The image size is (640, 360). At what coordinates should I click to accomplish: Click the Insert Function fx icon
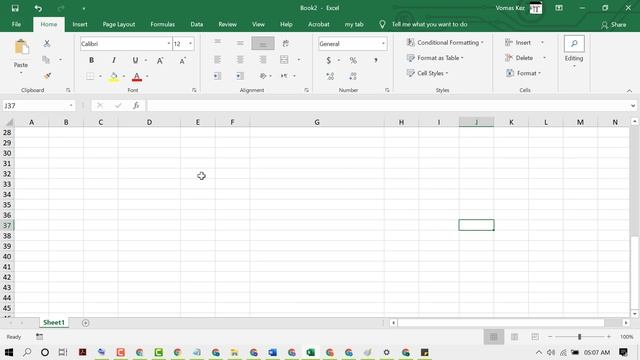pyautogui.click(x=136, y=106)
